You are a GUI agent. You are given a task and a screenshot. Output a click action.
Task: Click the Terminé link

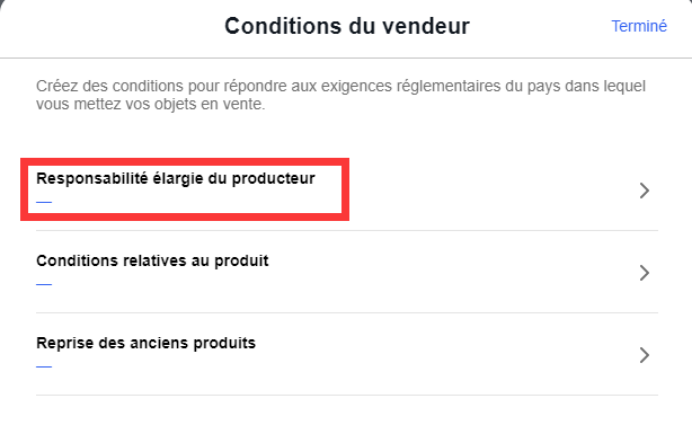(x=638, y=27)
